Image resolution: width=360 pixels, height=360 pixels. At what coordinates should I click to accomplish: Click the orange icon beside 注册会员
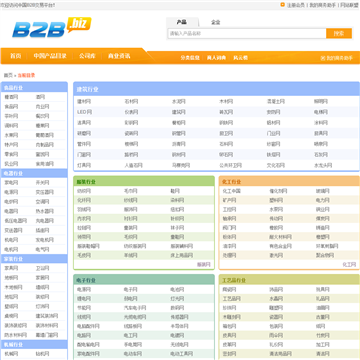283,5
